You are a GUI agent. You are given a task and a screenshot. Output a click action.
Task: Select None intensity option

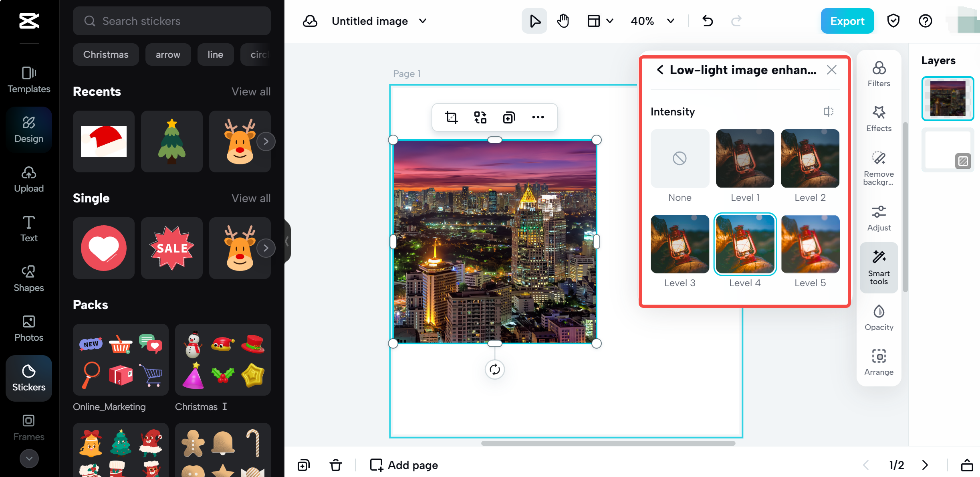680,158
